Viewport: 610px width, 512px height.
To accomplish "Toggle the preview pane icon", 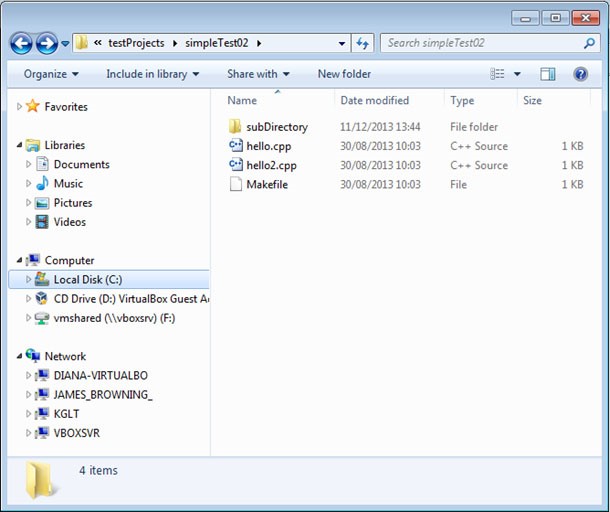I will 547,74.
